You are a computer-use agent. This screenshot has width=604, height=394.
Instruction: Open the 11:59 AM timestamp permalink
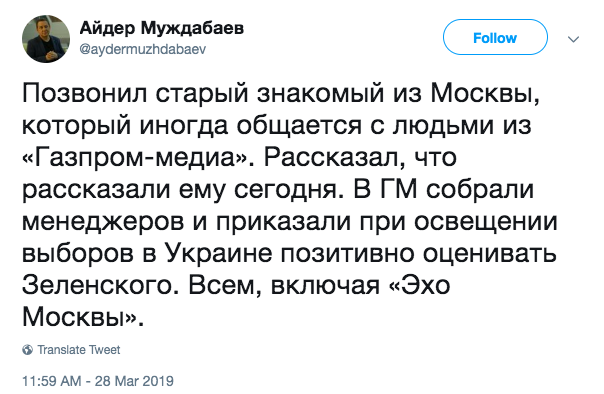(52, 381)
